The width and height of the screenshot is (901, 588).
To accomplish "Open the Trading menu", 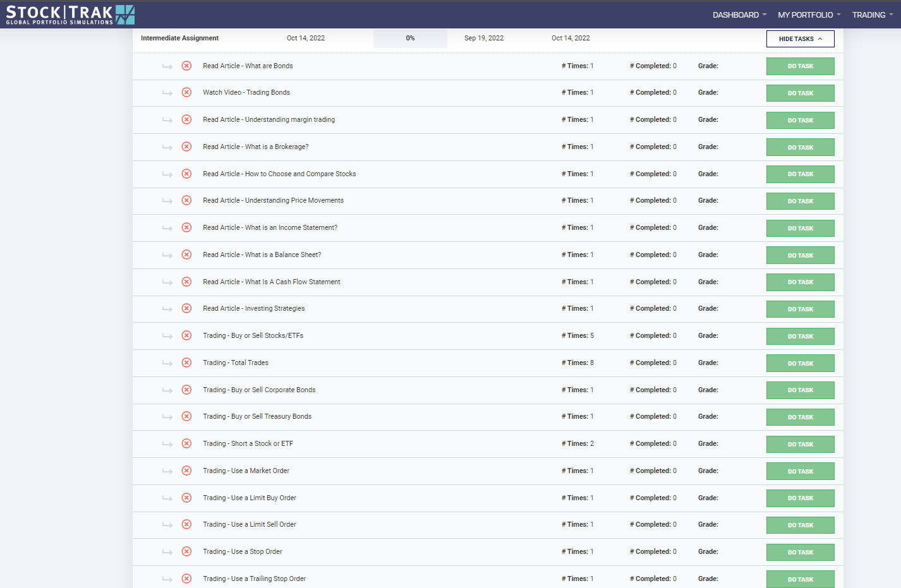I will (872, 15).
